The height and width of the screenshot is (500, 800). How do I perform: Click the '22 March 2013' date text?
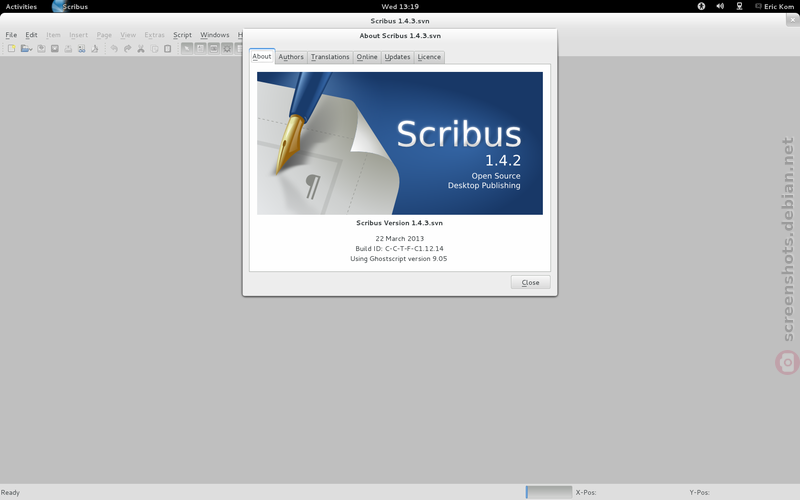399,238
